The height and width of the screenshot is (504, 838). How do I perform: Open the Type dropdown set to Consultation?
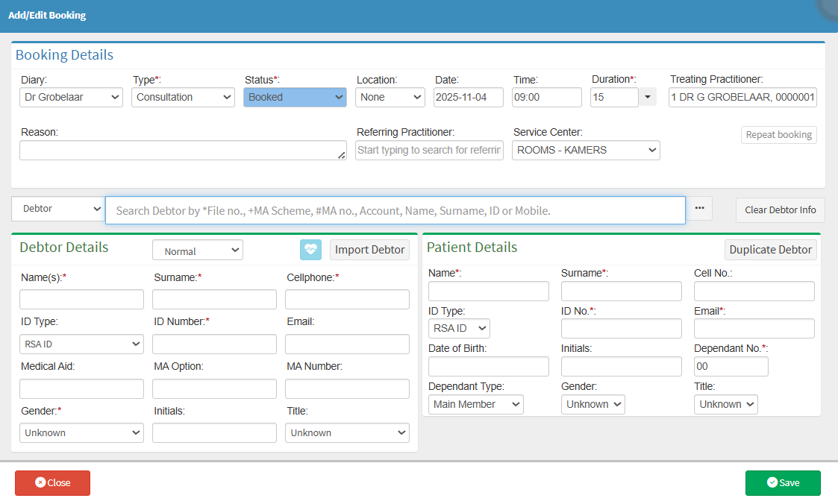(184, 97)
